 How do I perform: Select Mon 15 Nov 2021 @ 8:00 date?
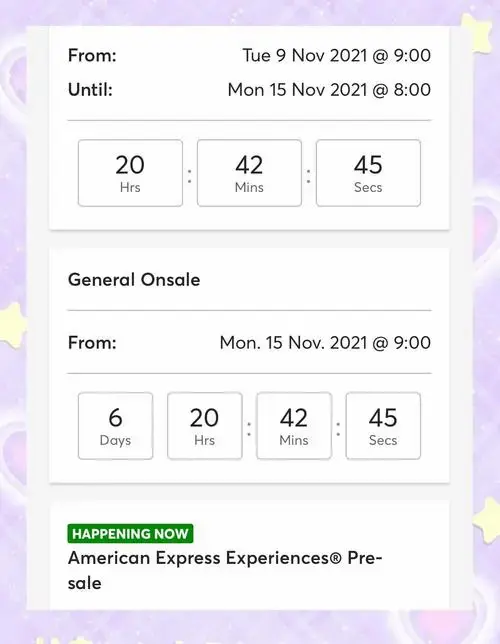tap(329, 90)
